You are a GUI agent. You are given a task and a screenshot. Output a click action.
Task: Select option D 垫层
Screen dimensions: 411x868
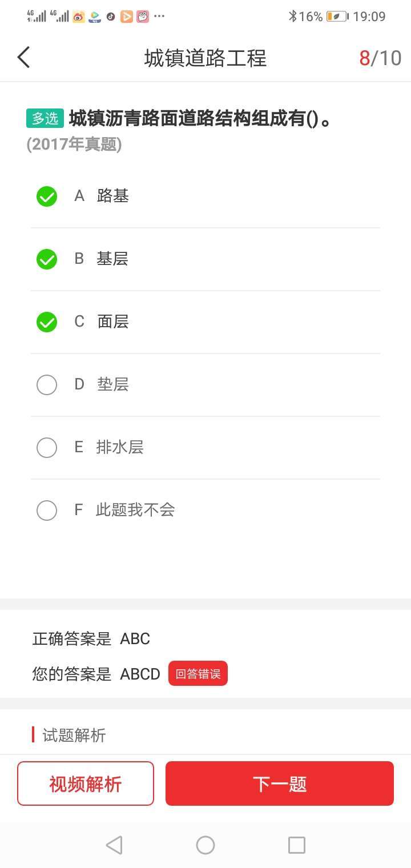[47, 385]
